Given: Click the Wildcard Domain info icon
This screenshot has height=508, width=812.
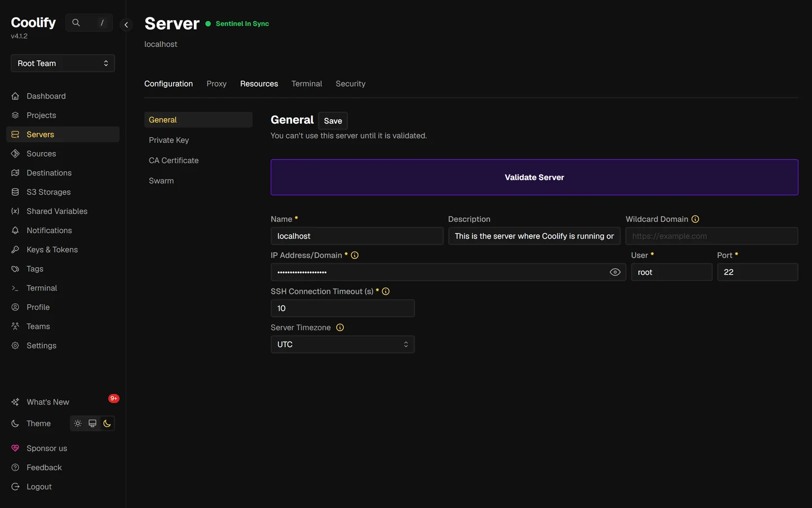Looking at the screenshot, I should coord(695,219).
